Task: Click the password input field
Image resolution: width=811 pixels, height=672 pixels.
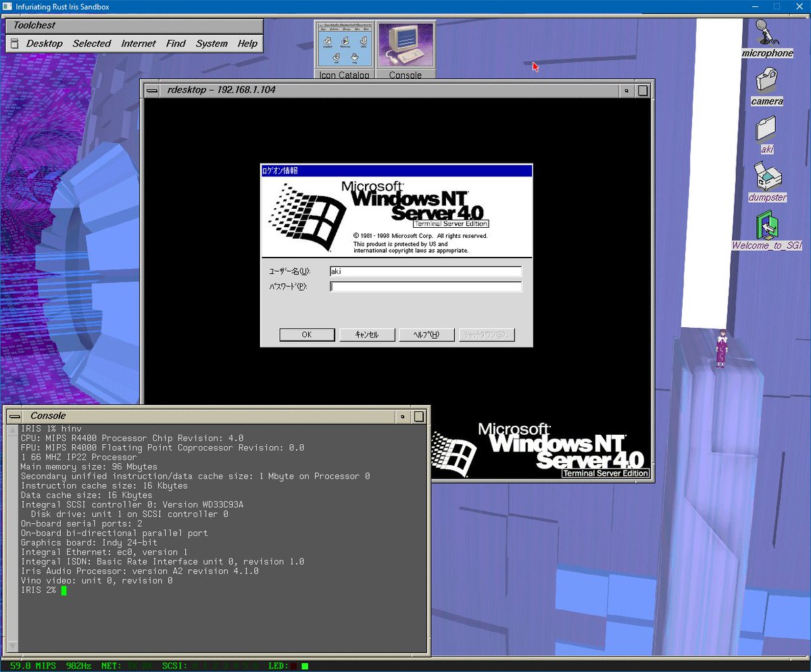Action: pos(426,287)
